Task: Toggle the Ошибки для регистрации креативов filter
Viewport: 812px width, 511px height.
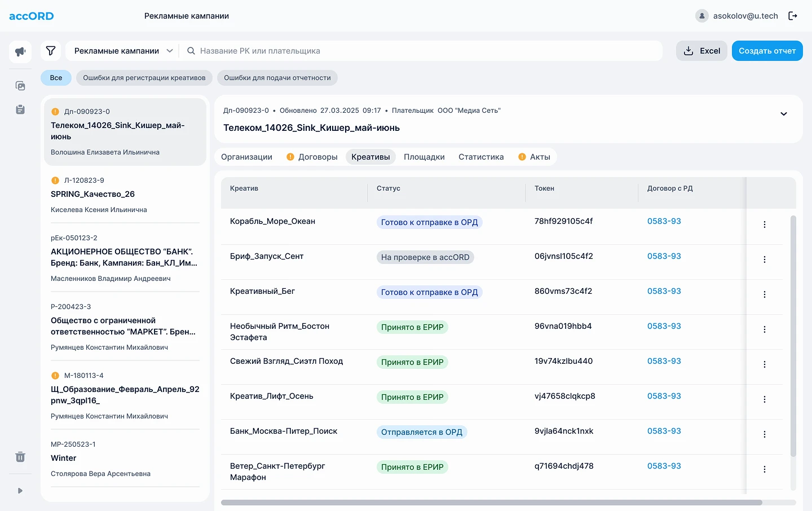Action: [x=144, y=78]
